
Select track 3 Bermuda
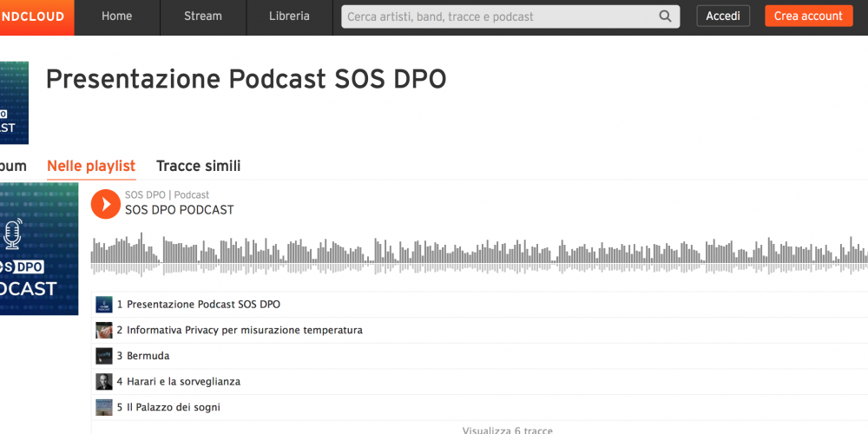(x=479, y=356)
